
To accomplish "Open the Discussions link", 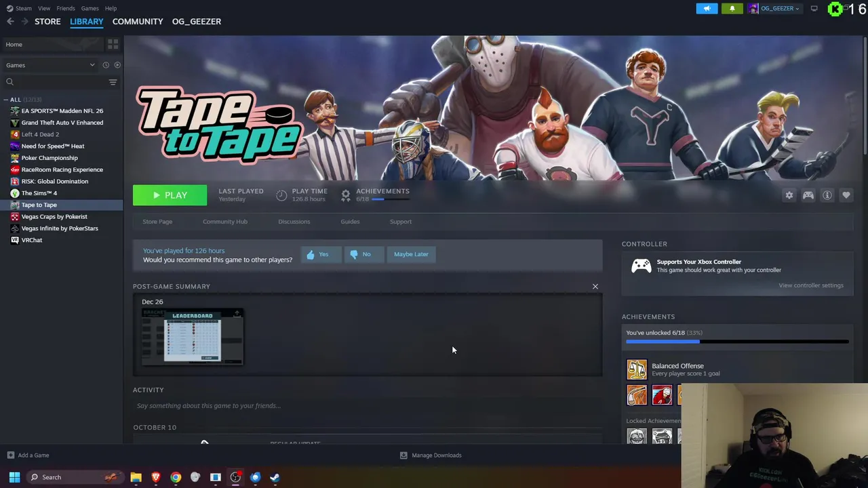I will (x=294, y=222).
